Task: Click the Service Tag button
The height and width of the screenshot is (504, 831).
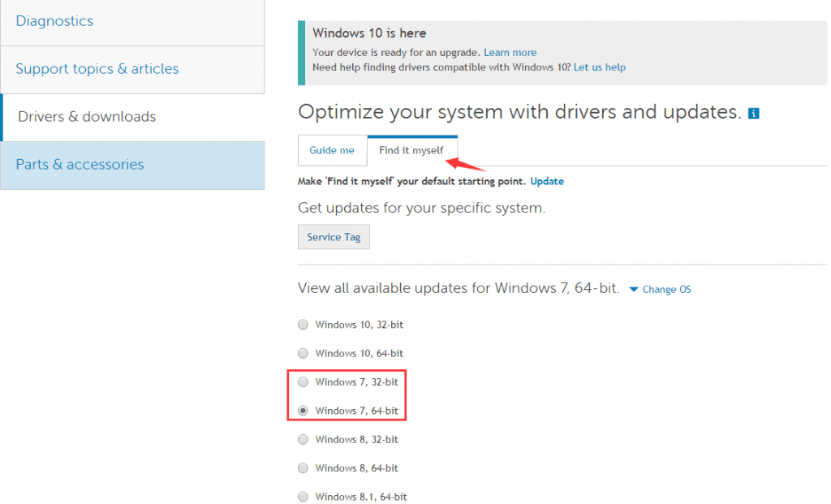Action: tap(334, 237)
